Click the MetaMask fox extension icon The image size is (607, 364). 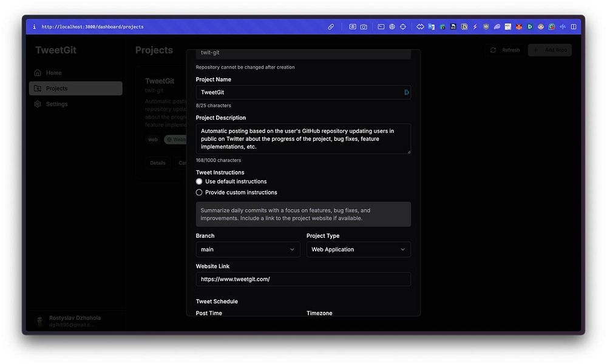(x=519, y=27)
